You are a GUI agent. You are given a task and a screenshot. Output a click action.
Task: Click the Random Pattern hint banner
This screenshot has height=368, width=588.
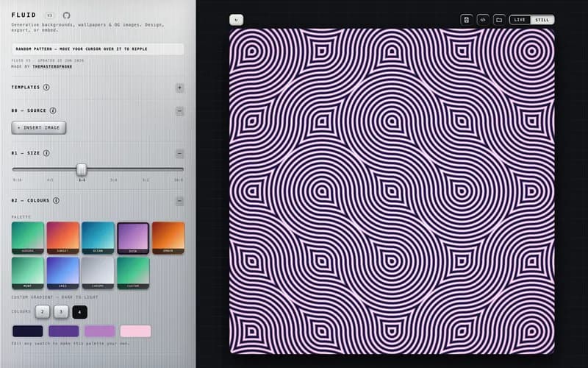[x=98, y=49]
